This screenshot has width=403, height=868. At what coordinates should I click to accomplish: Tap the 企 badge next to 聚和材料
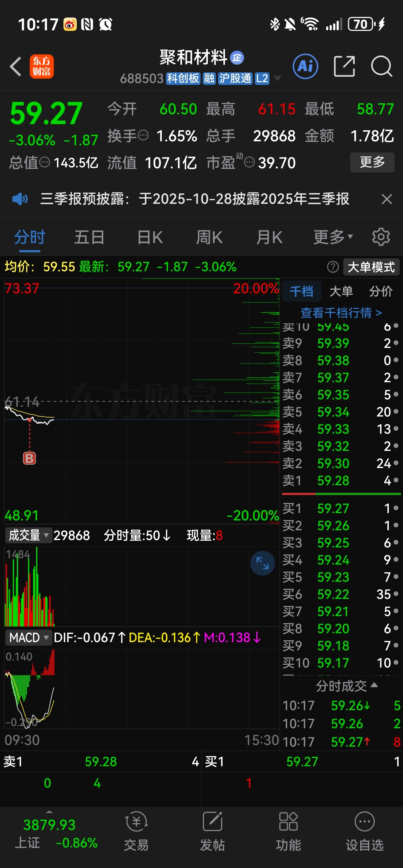237,58
